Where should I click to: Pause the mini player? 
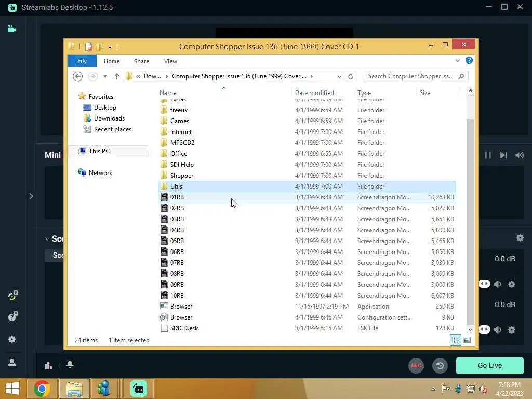tap(488, 155)
